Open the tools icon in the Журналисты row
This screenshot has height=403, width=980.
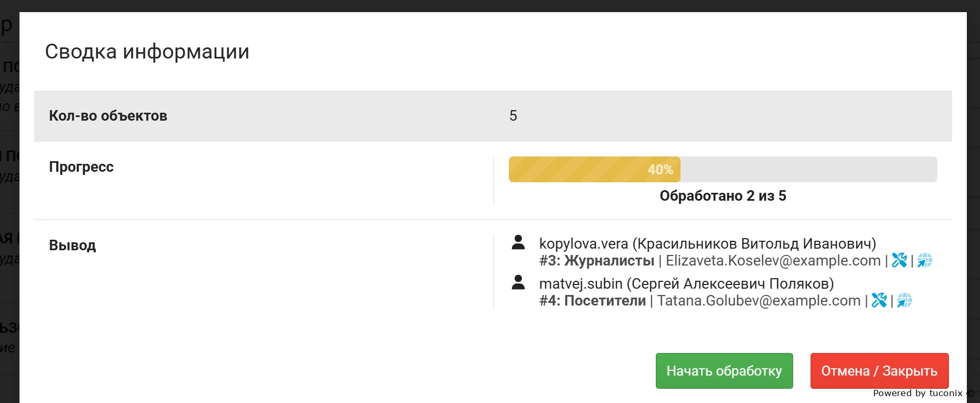pos(899,260)
